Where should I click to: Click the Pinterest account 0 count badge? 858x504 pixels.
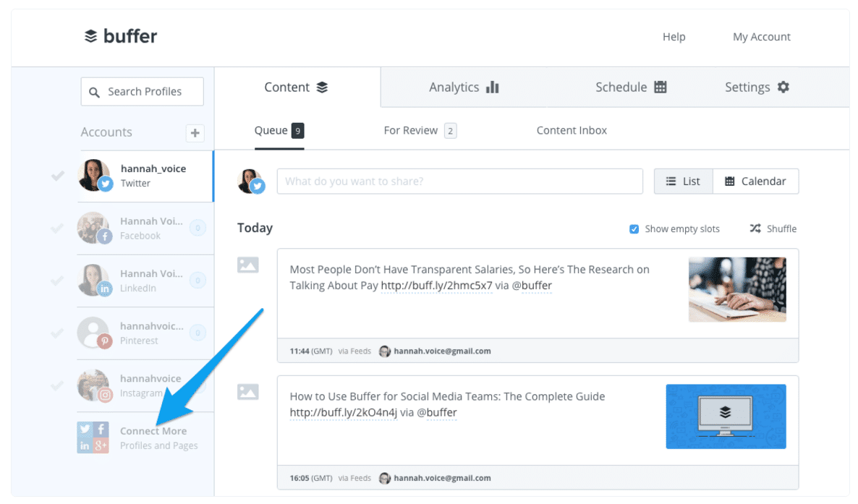click(197, 333)
